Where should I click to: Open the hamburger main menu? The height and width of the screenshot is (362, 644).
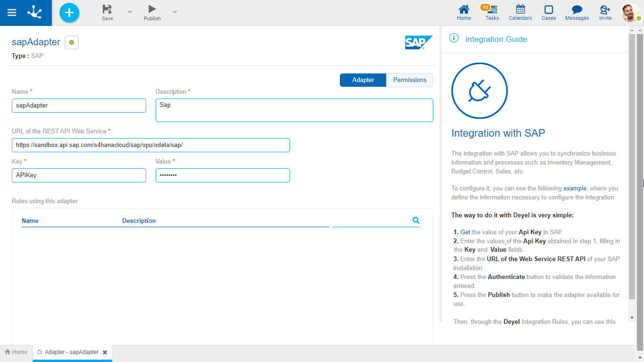[x=12, y=13]
